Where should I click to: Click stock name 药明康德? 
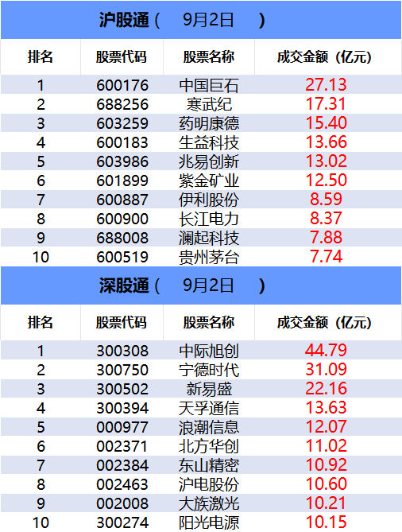209,123
